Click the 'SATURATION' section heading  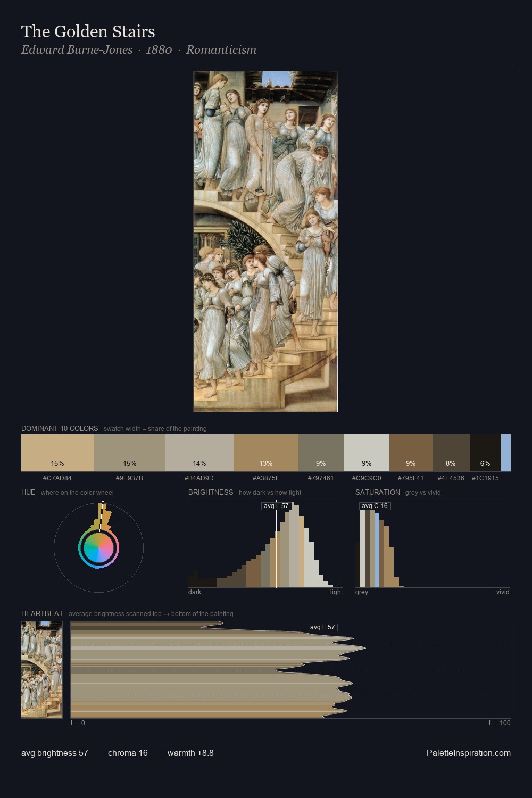coord(378,492)
